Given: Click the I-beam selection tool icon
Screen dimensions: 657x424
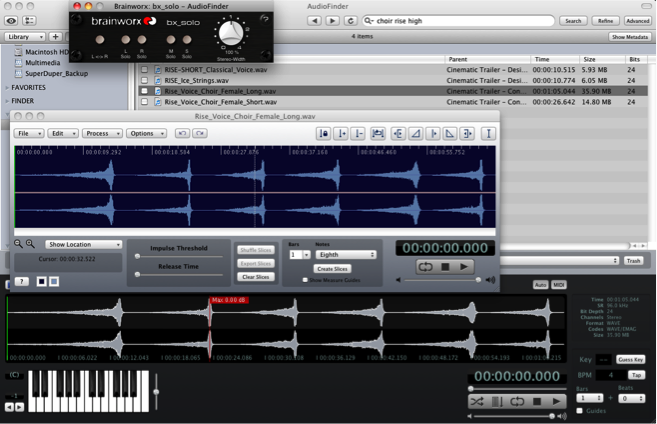Looking at the screenshot, I should click(x=488, y=133).
